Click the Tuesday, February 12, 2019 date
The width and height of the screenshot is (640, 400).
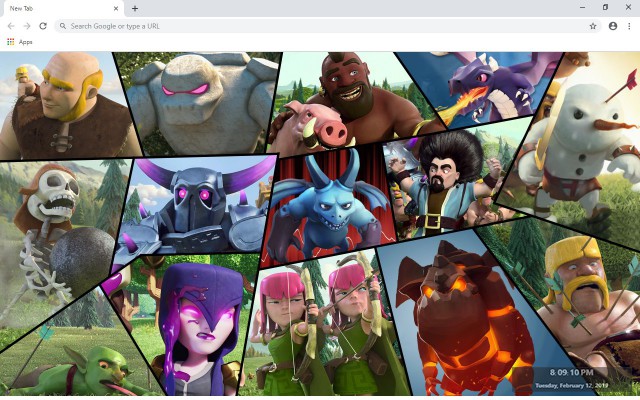[x=571, y=385]
